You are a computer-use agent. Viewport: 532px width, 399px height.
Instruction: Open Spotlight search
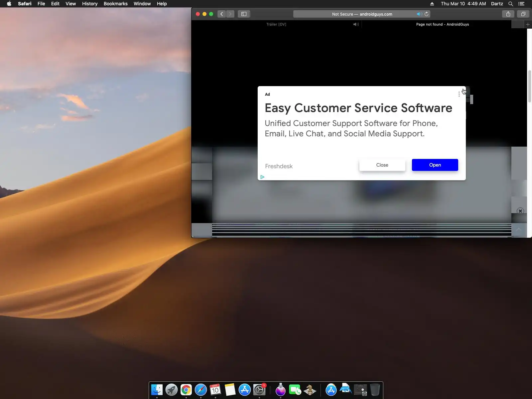click(x=511, y=4)
